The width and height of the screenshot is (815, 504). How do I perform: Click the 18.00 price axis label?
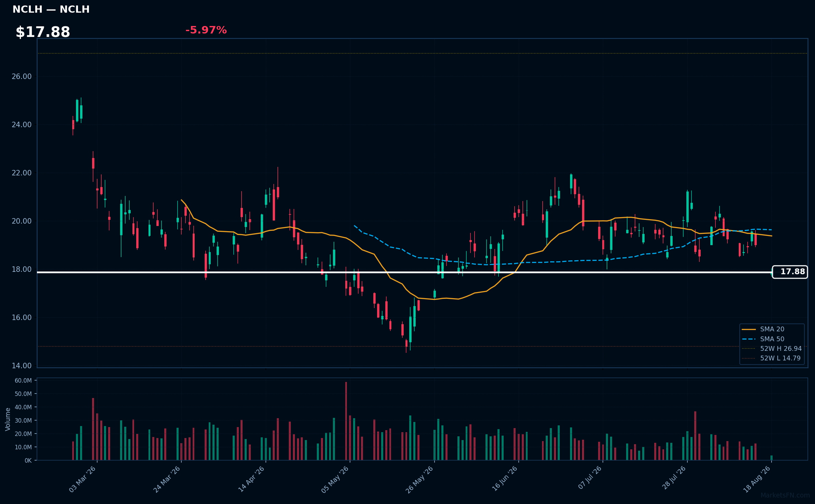pyautogui.click(x=22, y=269)
